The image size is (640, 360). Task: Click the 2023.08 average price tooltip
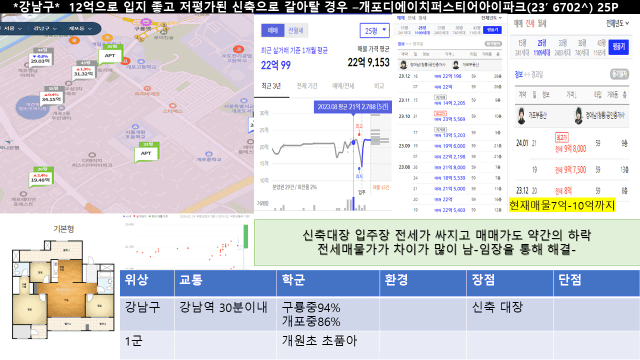tap(352, 107)
